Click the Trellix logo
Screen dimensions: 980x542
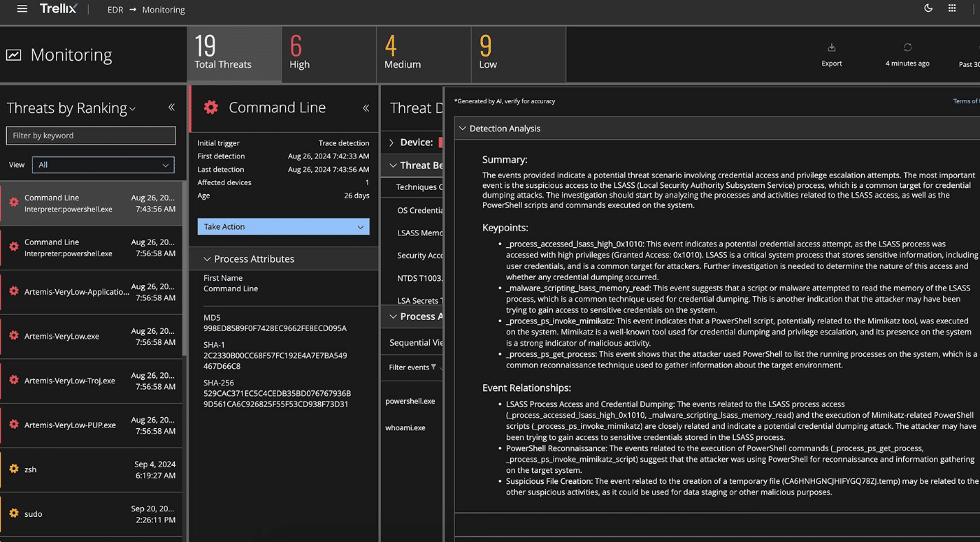pos(59,9)
